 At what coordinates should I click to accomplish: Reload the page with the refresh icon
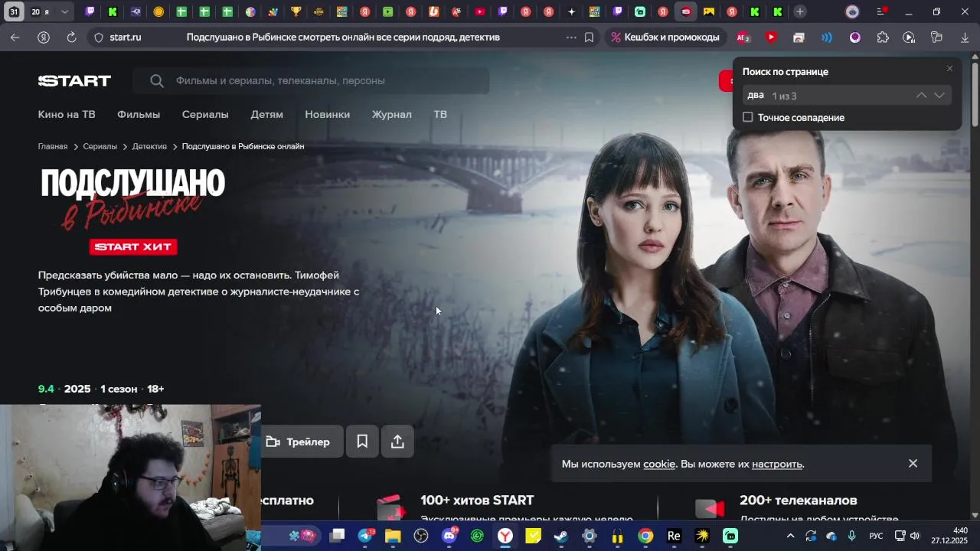(x=71, y=37)
